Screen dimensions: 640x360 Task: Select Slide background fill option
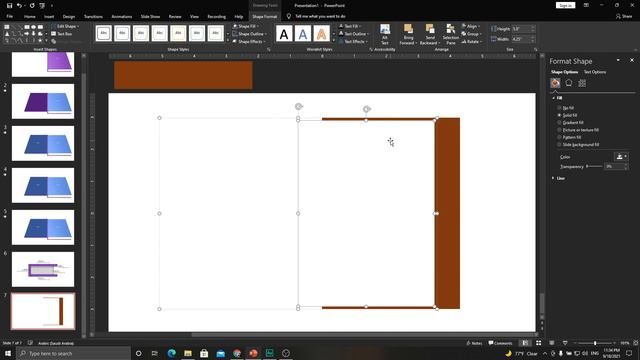pyautogui.click(x=578, y=144)
